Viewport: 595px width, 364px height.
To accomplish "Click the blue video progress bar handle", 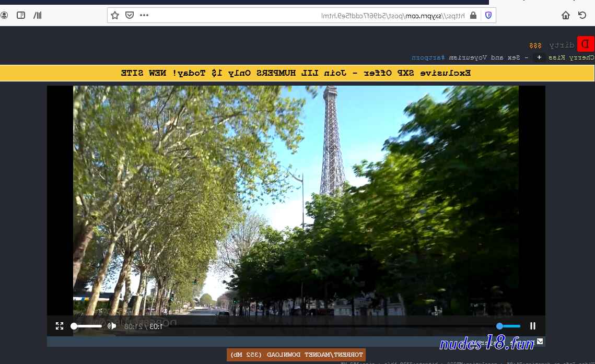I will point(500,326).
